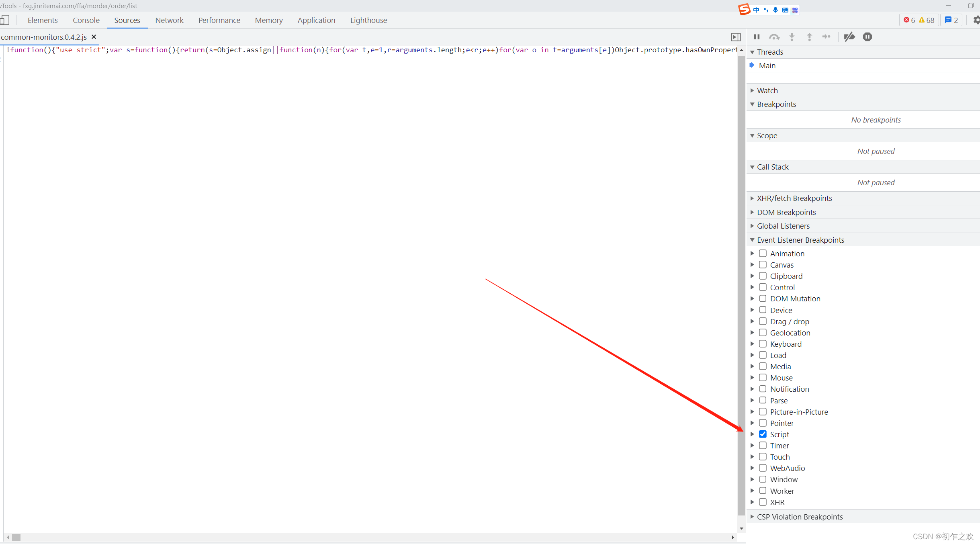The image size is (980, 544).
Task: Enable the Mouse event breakpoint checkbox
Action: click(x=763, y=378)
